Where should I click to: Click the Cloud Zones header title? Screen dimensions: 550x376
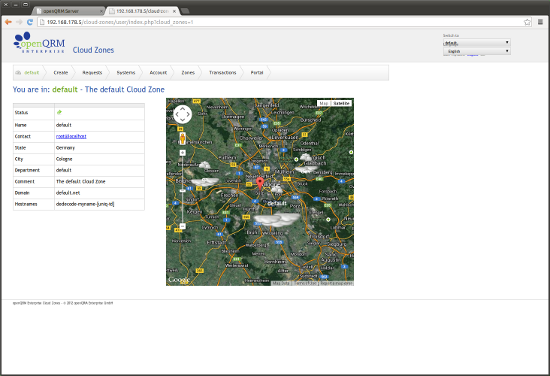click(93, 50)
